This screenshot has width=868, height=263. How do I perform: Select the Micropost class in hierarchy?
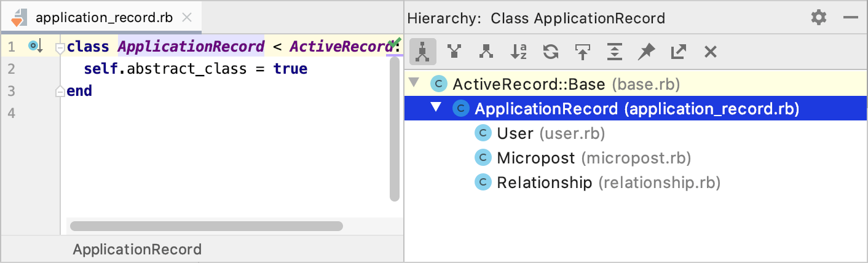click(x=535, y=158)
